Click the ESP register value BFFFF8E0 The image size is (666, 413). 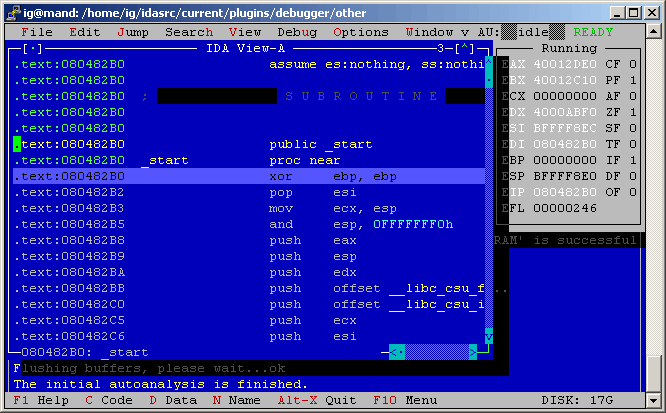pos(565,176)
